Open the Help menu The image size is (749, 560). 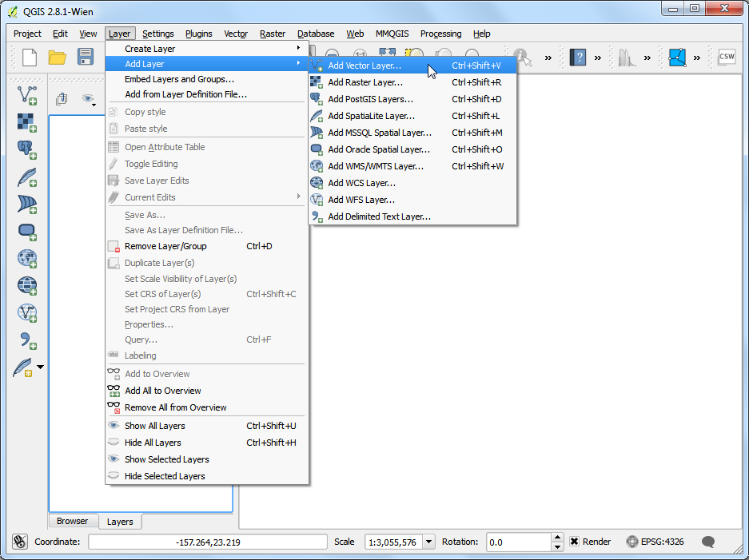coord(481,34)
